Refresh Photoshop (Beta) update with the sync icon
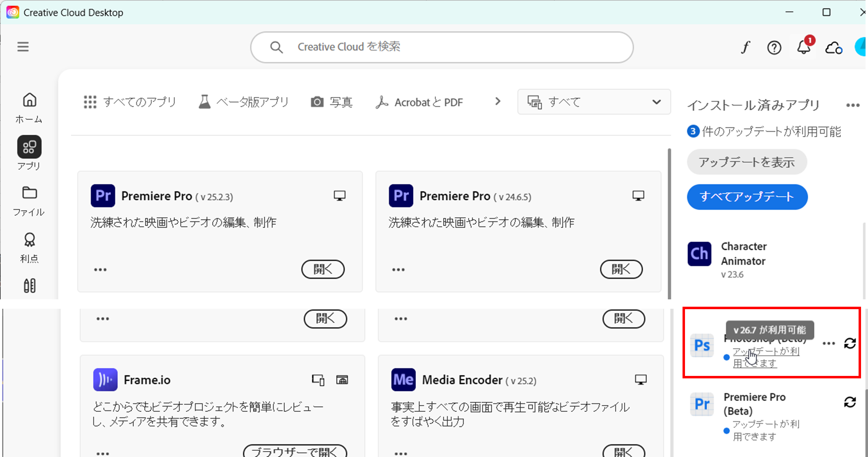Viewport: 868px width, 457px height. pos(850,344)
